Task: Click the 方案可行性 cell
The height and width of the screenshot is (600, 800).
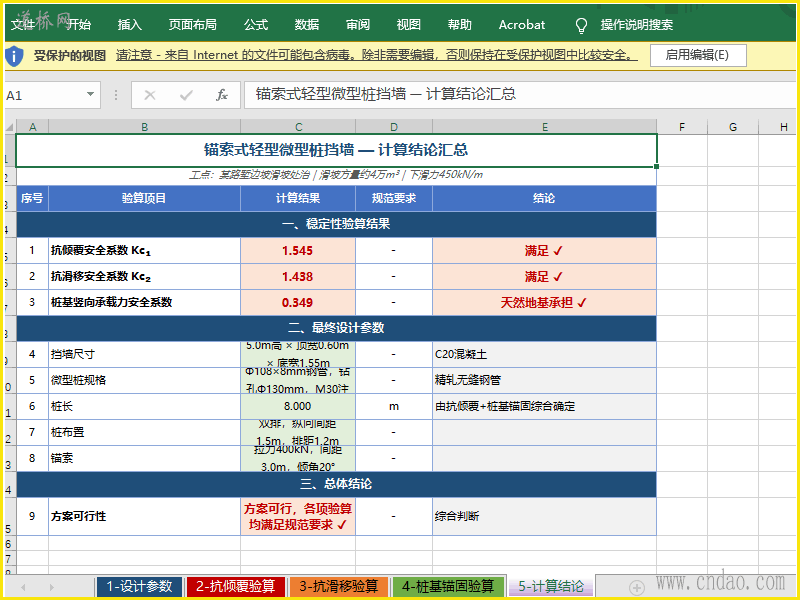Action: [x=144, y=516]
